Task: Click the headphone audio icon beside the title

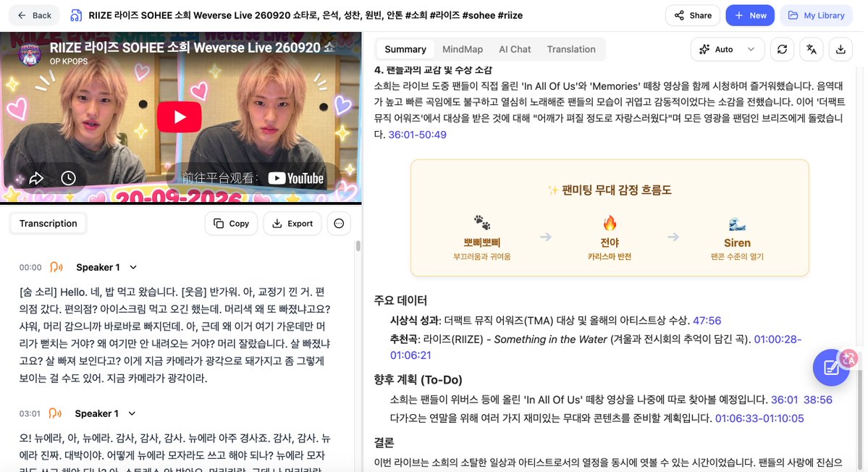Action: click(x=77, y=15)
